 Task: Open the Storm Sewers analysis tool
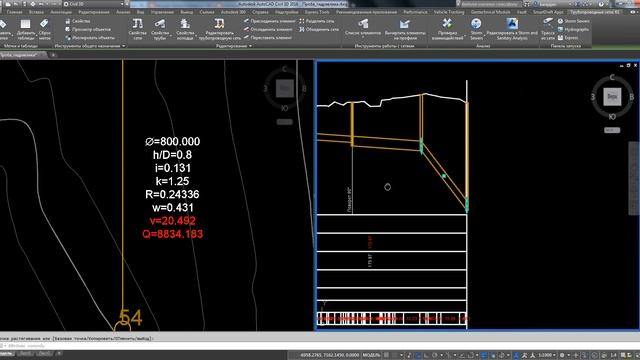pyautogui.click(x=476, y=29)
